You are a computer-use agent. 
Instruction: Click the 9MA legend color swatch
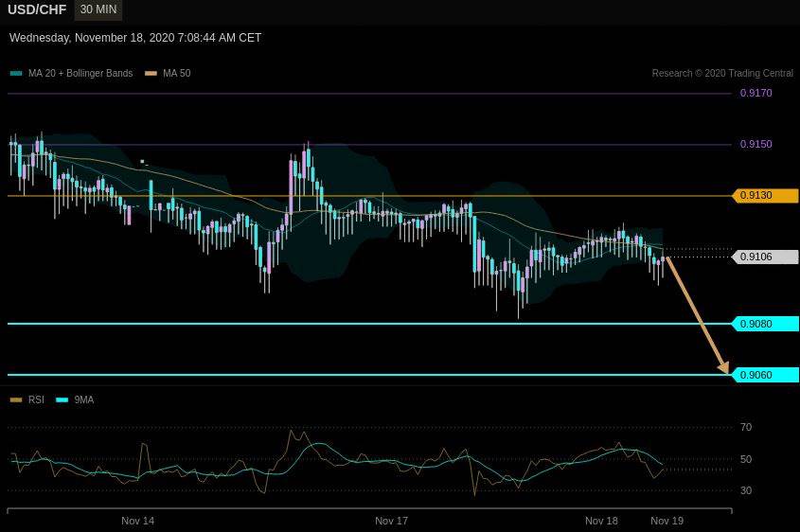pyautogui.click(x=62, y=399)
